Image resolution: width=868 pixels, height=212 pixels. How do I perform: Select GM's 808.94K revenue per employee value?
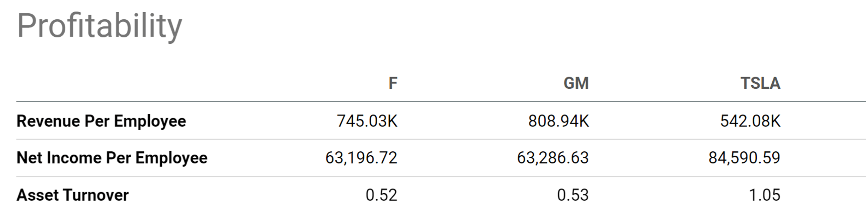click(558, 121)
